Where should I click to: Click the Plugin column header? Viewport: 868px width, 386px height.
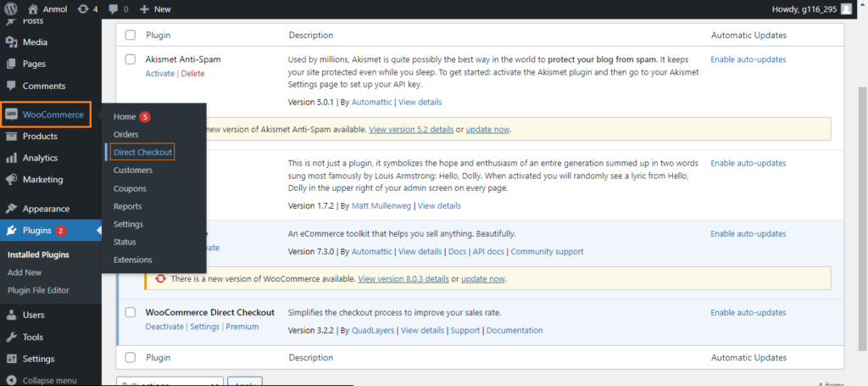point(158,35)
